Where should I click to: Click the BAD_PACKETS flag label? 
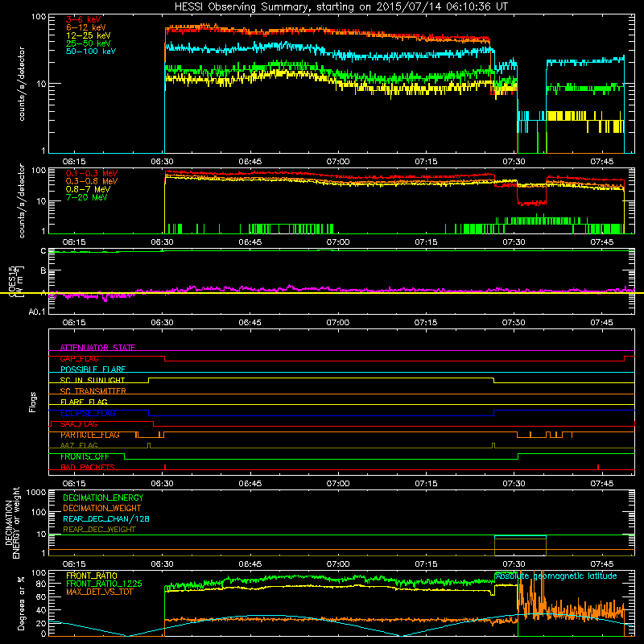(x=88, y=467)
